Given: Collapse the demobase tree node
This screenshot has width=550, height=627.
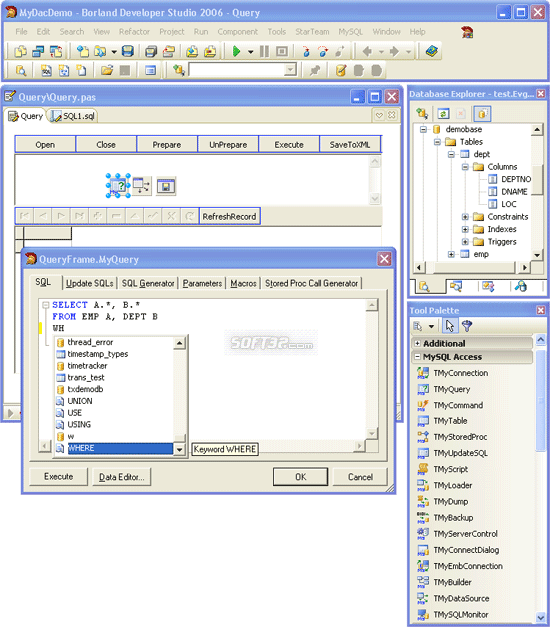Looking at the screenshot, I should click(x=423, y=129).
